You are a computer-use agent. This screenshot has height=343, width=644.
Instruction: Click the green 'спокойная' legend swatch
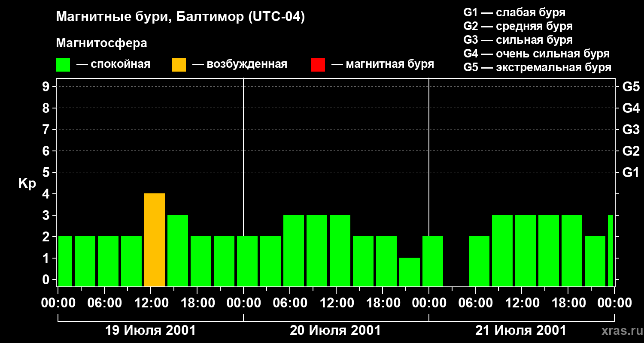pyautogui.click(x=63, y=65)
